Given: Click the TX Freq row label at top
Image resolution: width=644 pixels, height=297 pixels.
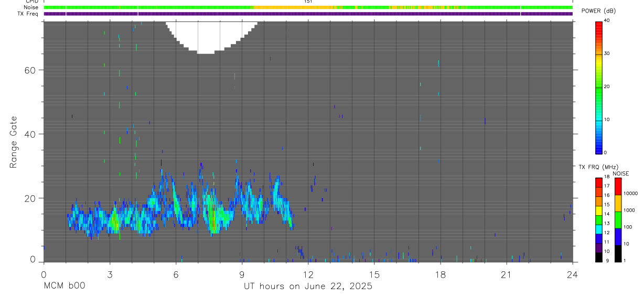Looking at the screenshot, I should [28, 14].
